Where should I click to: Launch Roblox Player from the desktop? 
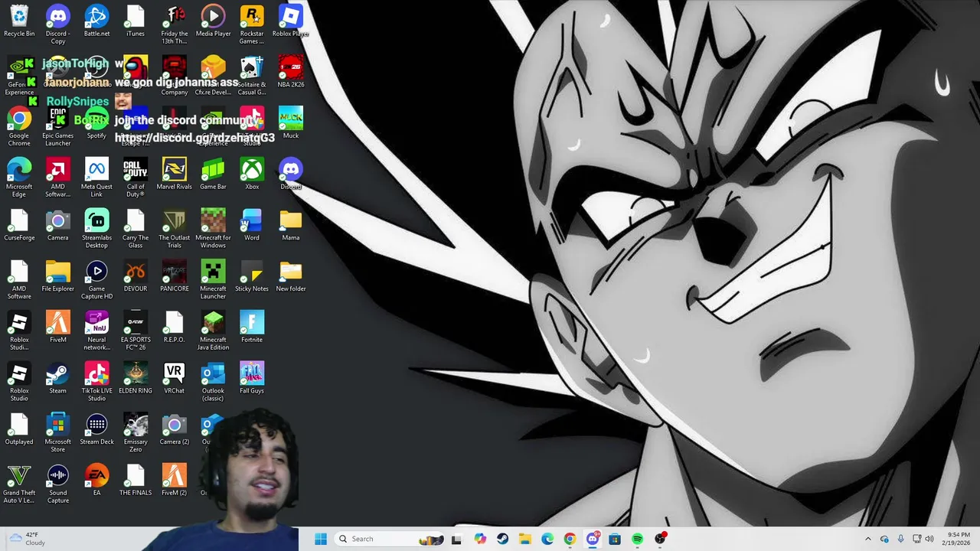(x=290, y=21)
